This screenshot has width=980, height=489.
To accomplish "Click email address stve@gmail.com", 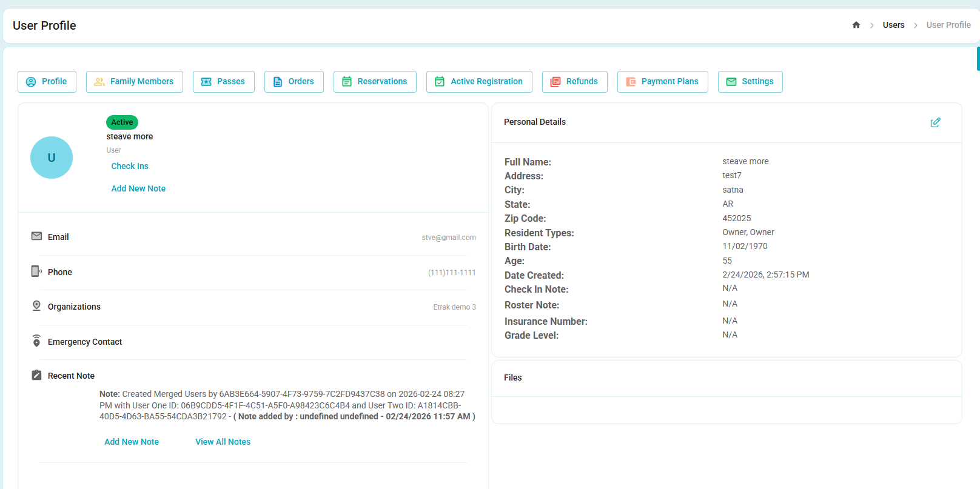I will coord(449,238).
